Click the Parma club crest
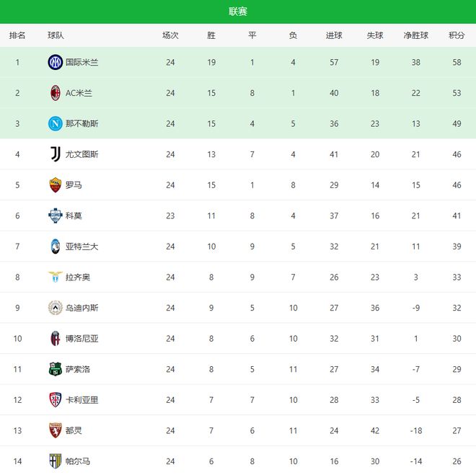 pos(56,461)
